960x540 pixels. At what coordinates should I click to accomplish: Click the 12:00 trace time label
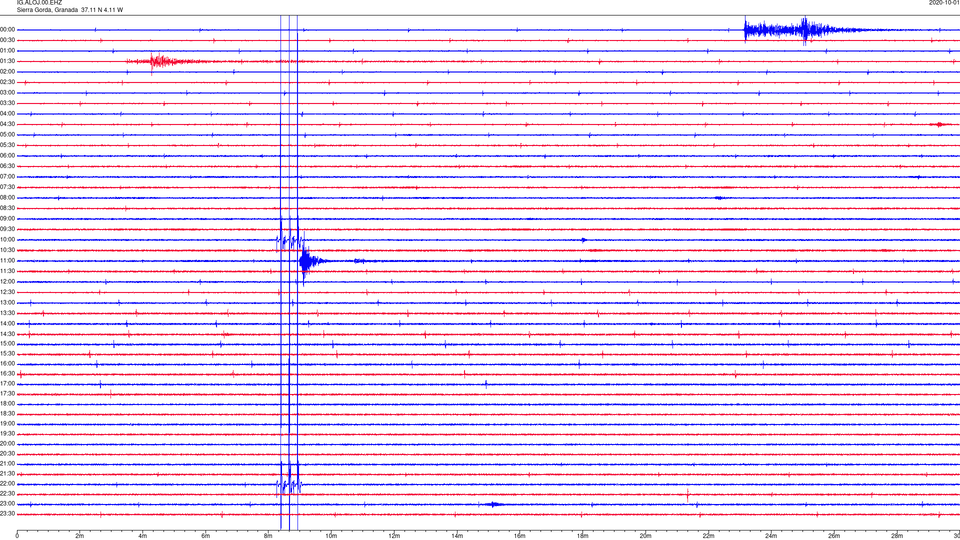click(8, 282)
